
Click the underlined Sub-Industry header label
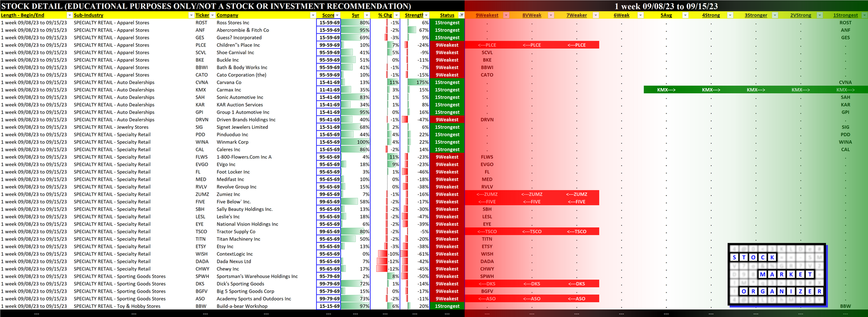click(x=89, y=15)
